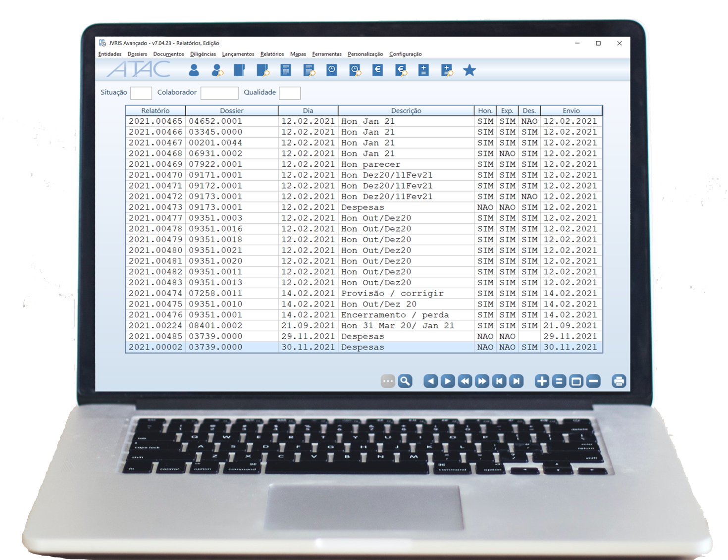Open the Dossiers menu
Screen dimensions: 728x560
coord(137,54)
